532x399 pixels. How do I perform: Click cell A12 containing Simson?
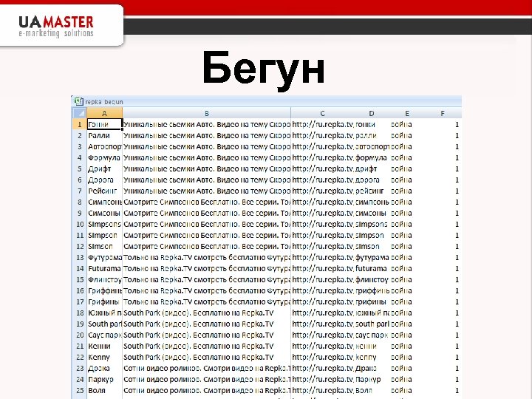click(x=104, y=246)
